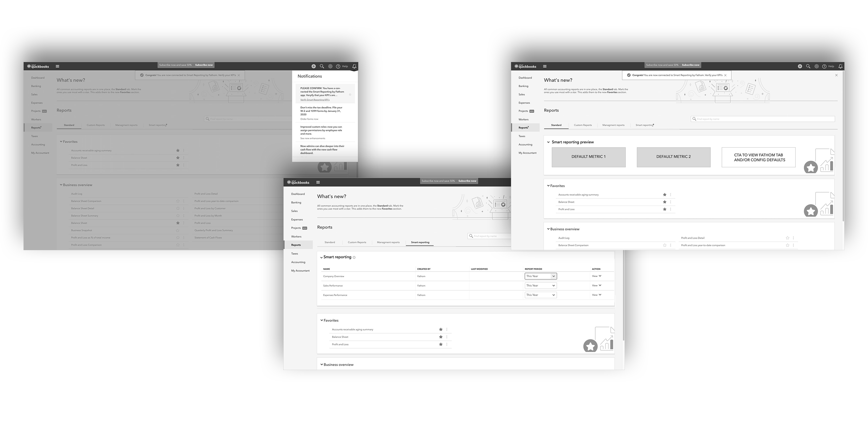
Task: Click three-dot menu for Balance Sheet Detail
Action: 184,209
